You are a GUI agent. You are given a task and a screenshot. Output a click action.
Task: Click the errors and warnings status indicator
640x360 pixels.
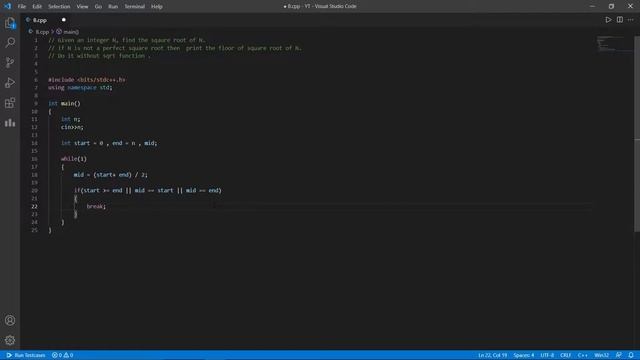(62, 355)
